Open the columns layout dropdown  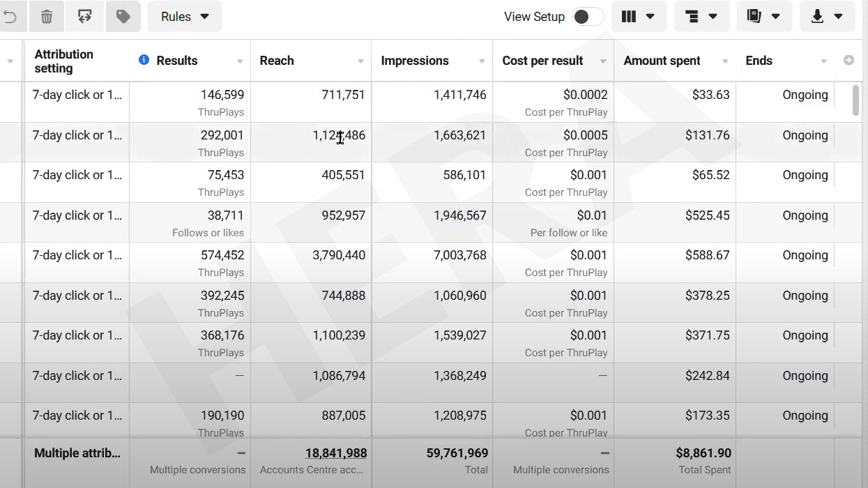click(639, 17)
